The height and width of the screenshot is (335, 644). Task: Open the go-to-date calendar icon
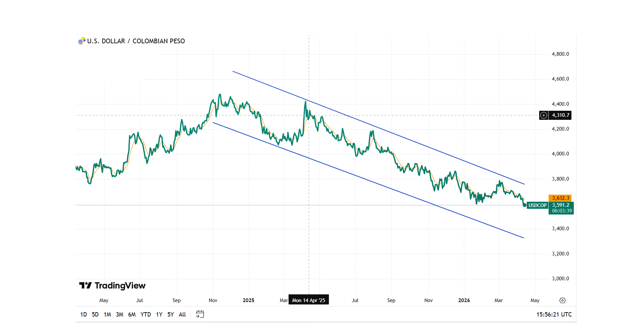[200, 314]
